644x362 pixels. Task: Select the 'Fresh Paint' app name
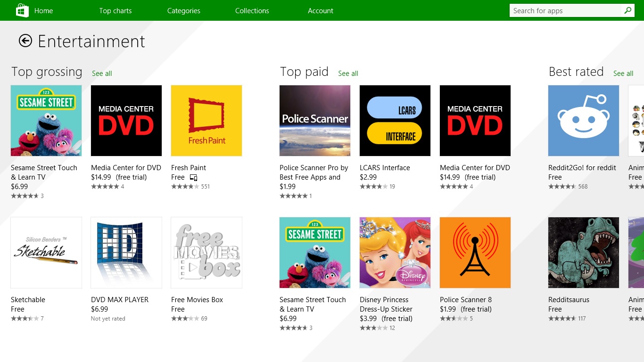pos(189,168)
